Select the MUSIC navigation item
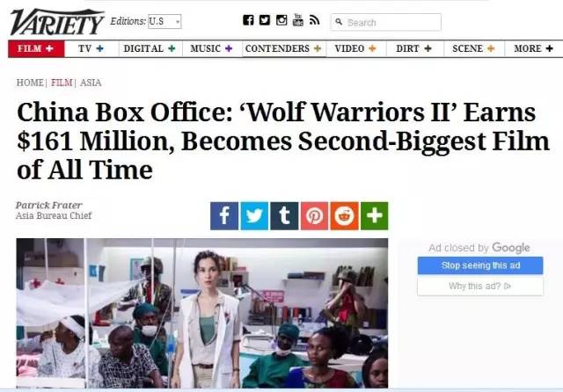Screen dimensions: 563x392 [x=211, y=48]
